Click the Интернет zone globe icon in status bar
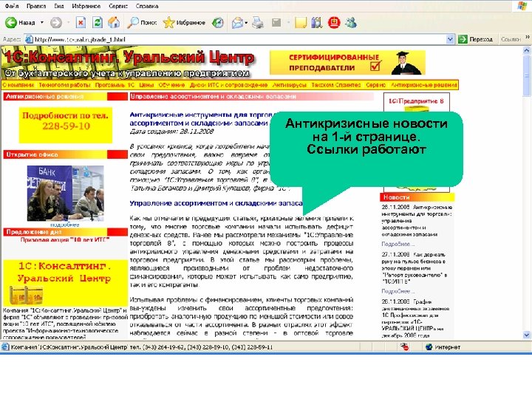 tap(429, 347)
